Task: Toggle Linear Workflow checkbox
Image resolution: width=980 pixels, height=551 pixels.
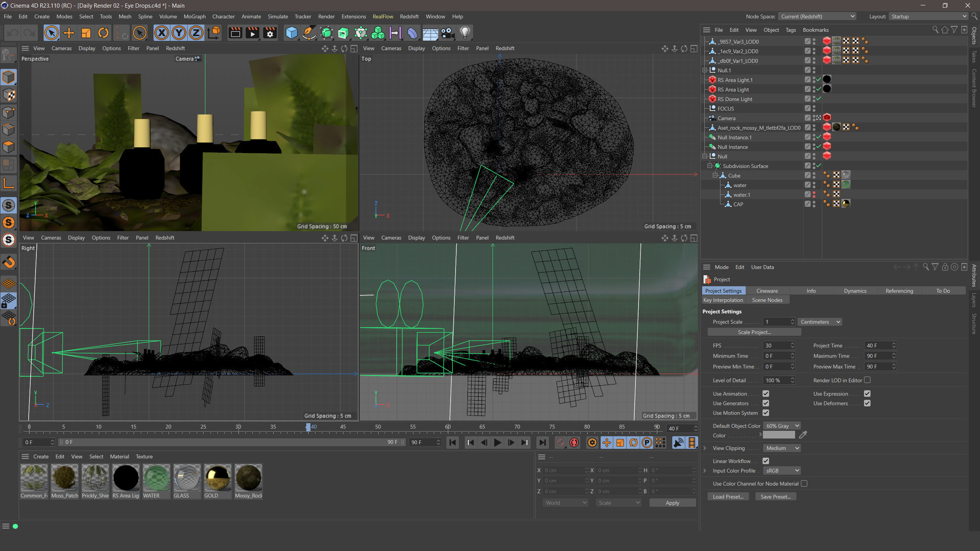Action: [x=766, y=461]
